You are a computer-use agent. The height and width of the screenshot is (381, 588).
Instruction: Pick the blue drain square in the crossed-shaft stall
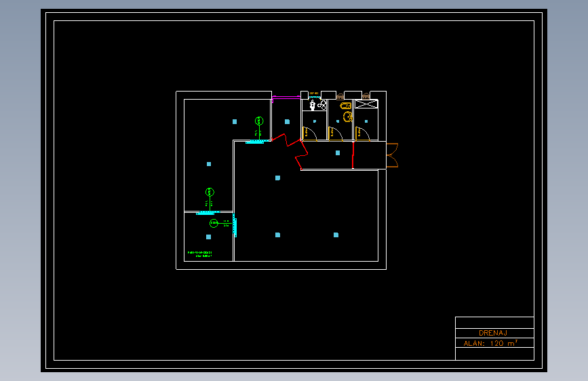pyautogui.click(x=366, y=121)
